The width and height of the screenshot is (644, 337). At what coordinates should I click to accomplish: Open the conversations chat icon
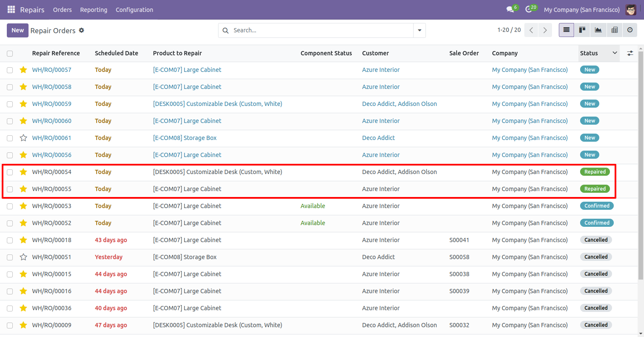510,9
